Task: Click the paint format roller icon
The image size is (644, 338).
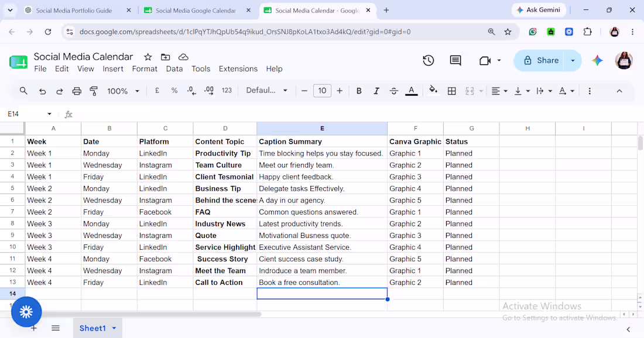Action: coord(94,91)
